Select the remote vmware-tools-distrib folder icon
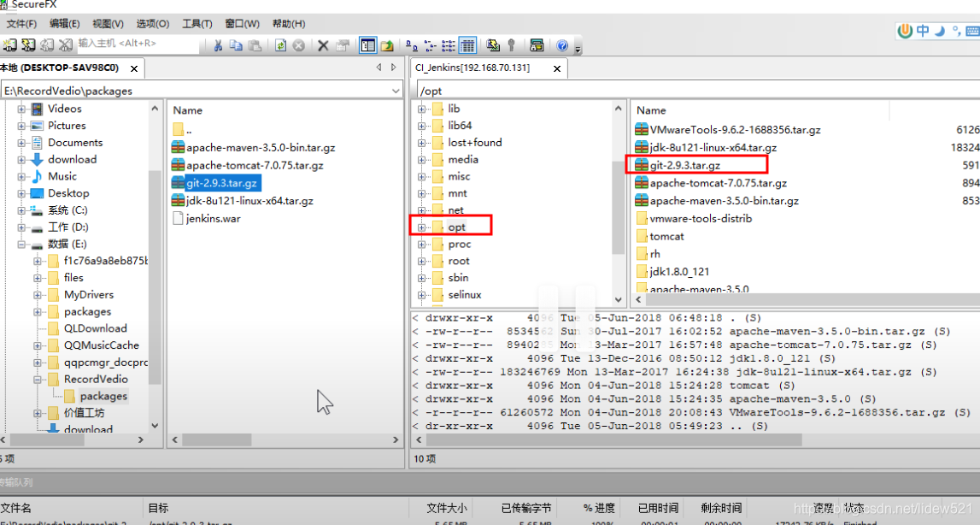Screen dimensions: 980x525 642,218
